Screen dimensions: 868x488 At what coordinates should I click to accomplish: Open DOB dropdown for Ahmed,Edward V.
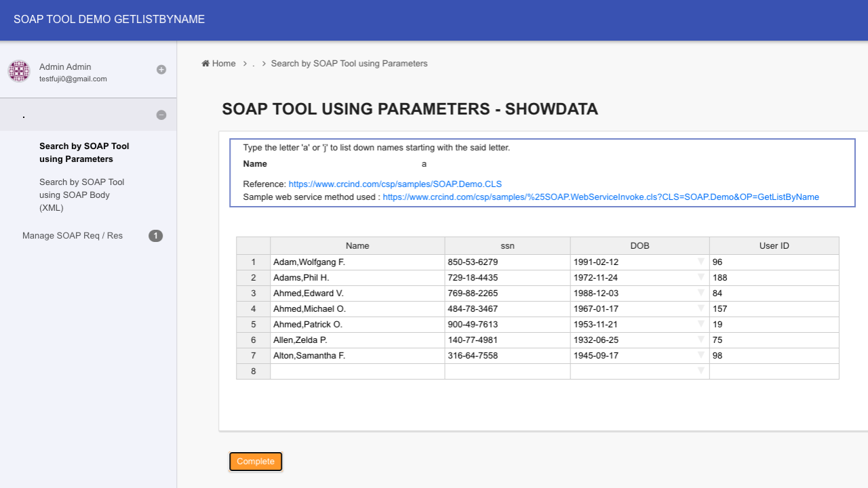point(701,293)
